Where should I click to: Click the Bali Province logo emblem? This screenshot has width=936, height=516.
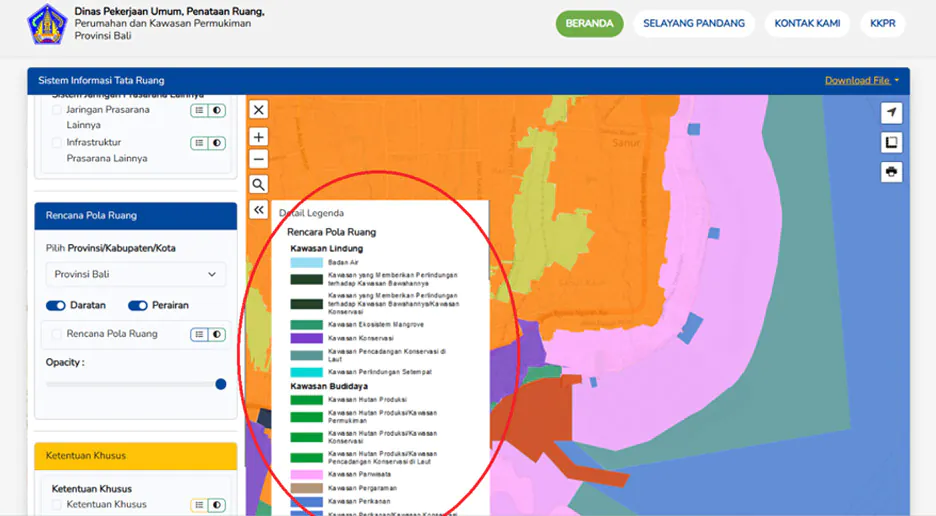point(47,24)
